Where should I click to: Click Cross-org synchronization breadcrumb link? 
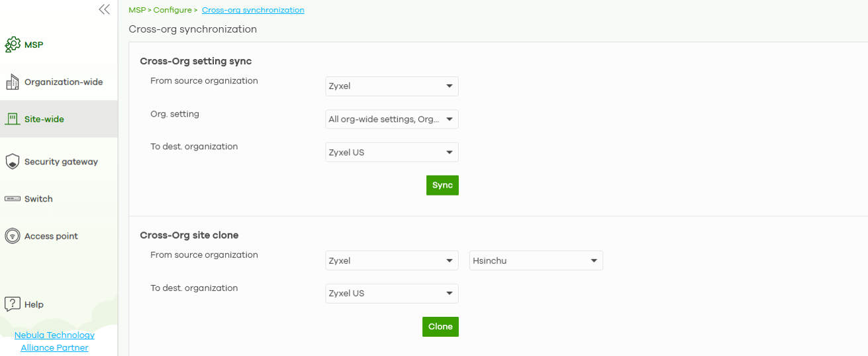tap(253, 10)
